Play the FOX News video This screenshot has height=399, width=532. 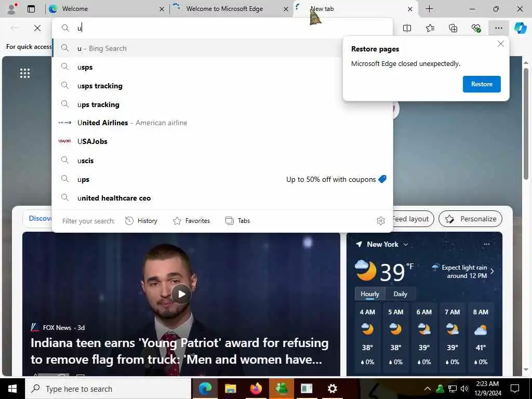181,294
